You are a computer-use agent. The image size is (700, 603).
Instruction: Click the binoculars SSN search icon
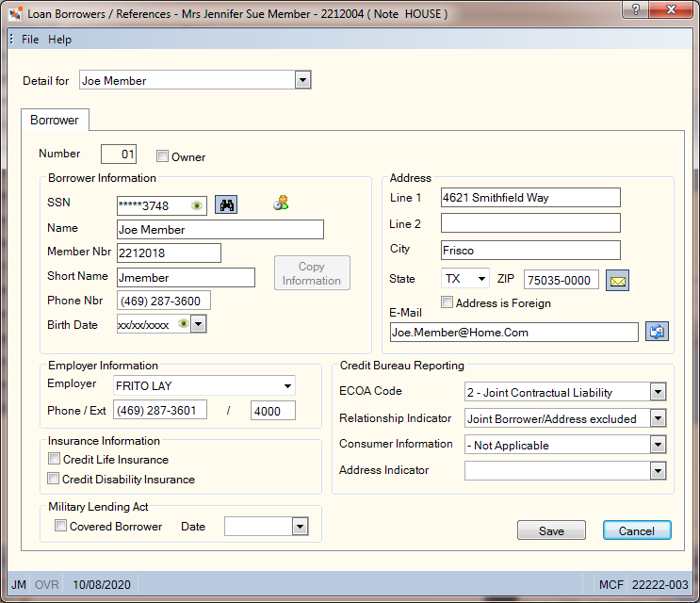[x=226, y=204]
